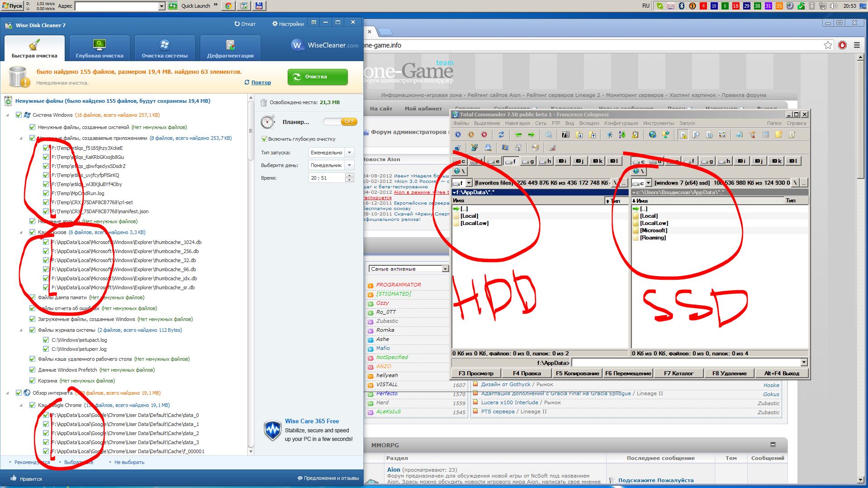Click F5 Копирование button in Total Commander
This screenshot has width=868, height=488.
(577, 373)
